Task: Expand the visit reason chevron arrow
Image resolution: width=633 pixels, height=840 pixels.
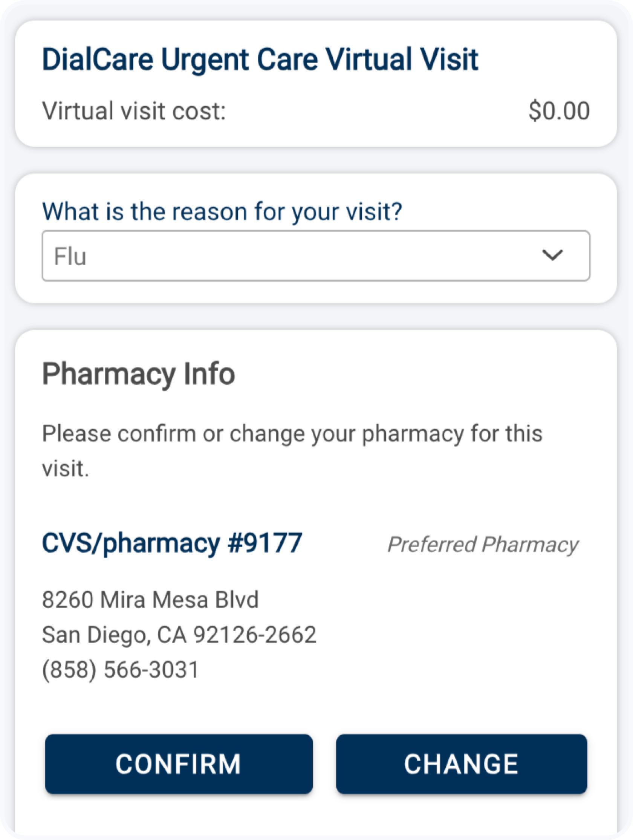Action: (x=552, y=255)
